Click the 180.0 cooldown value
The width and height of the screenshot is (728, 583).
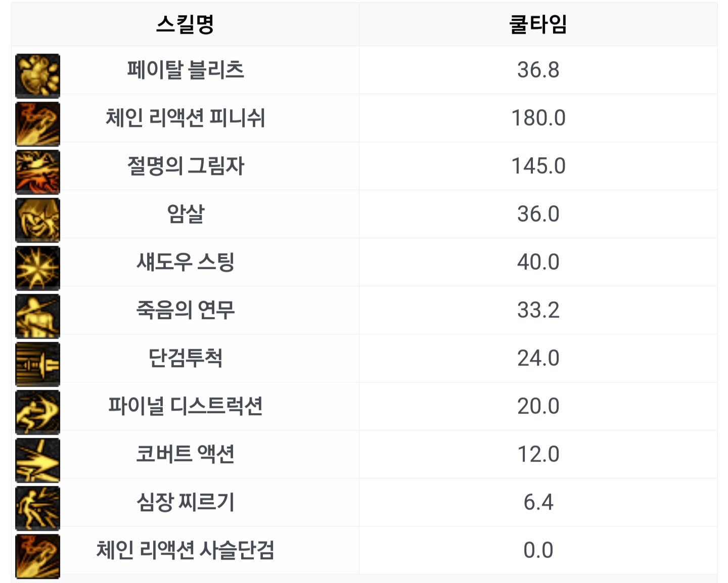[x=538, y=118]
